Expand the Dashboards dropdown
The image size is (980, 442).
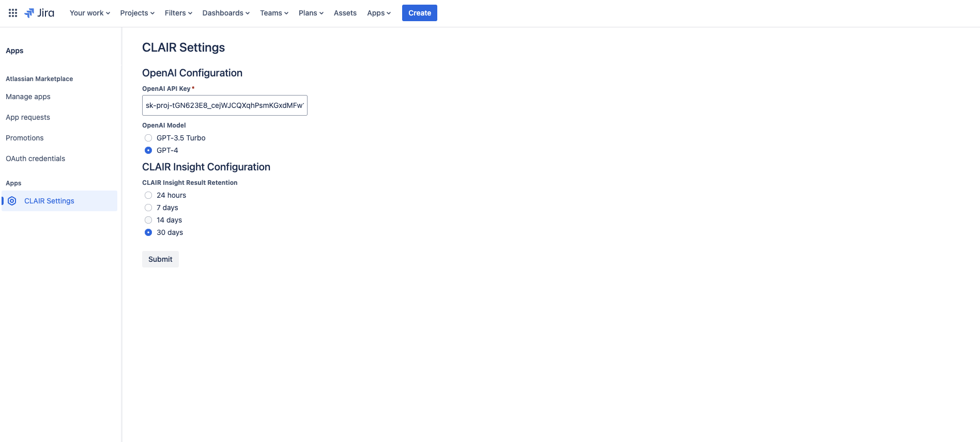(226, 13)
